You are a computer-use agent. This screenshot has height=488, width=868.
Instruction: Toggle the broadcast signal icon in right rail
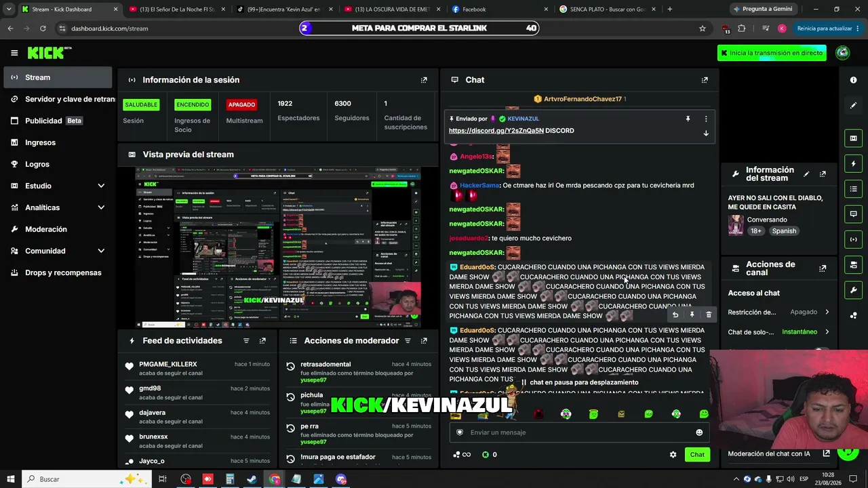point(853,239)
